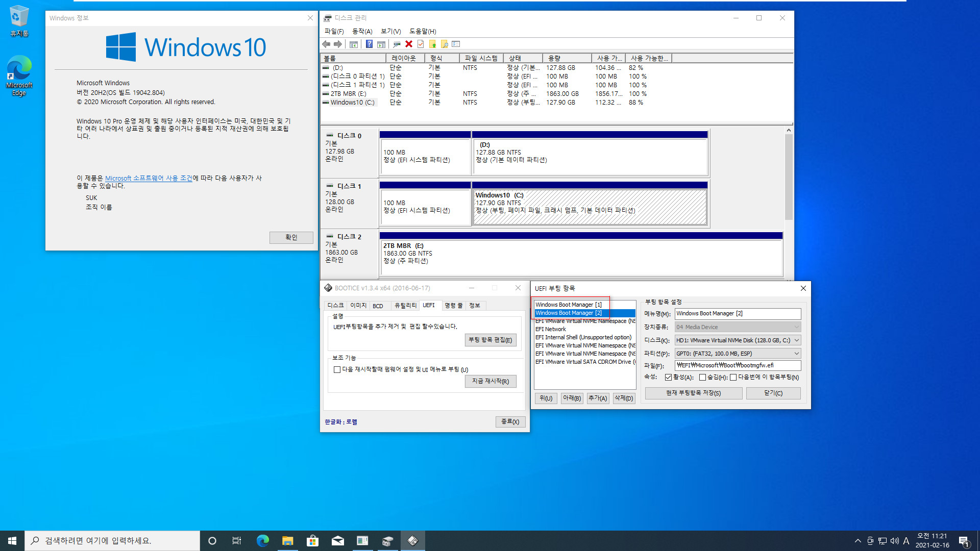Click 현재 부팅항목 저장(S) button
The height and width of the screenshot is (551, 980).
pos(694,393)
